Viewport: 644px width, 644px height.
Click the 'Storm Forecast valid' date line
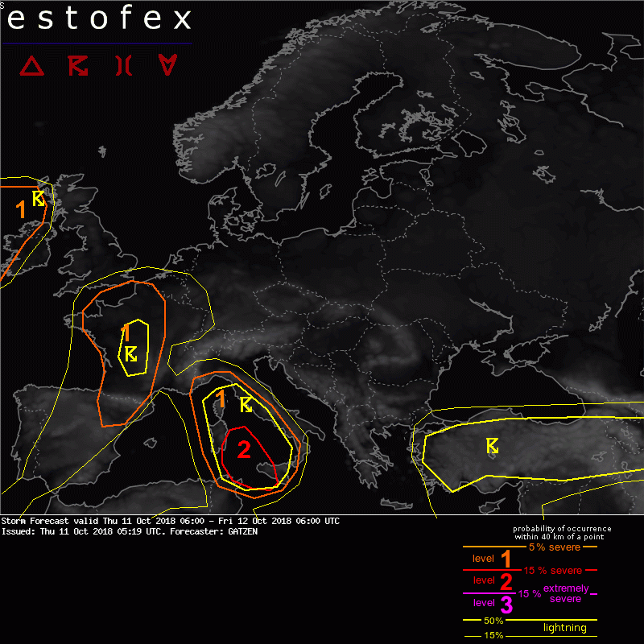click(171, 521)
